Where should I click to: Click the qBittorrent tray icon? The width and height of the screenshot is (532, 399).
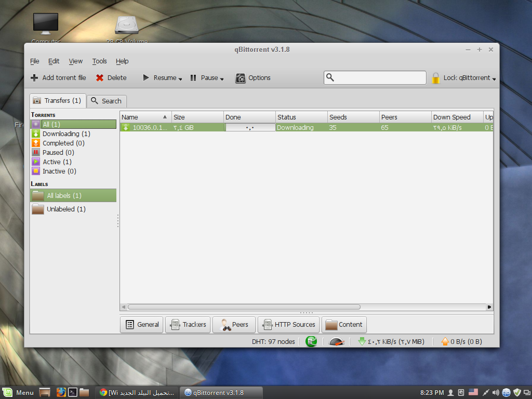click(506, 393)
